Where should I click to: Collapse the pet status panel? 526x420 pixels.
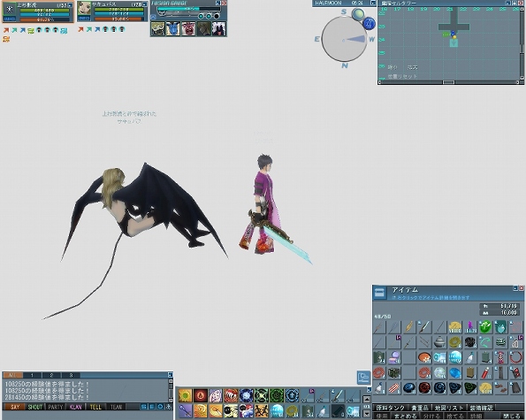(145, 4)
